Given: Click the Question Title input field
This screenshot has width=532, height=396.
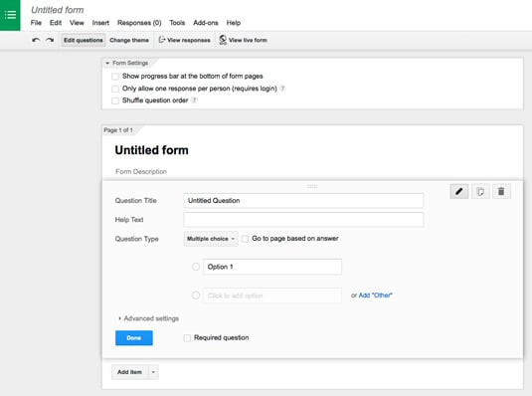Looking at the screenshot, I should (303, 201).
